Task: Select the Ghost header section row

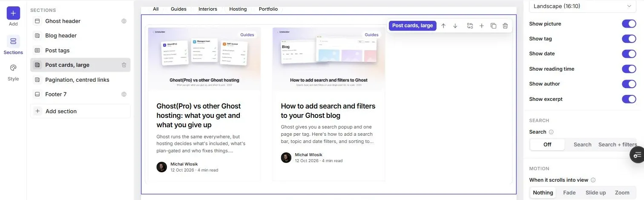Action: [80, 21]
